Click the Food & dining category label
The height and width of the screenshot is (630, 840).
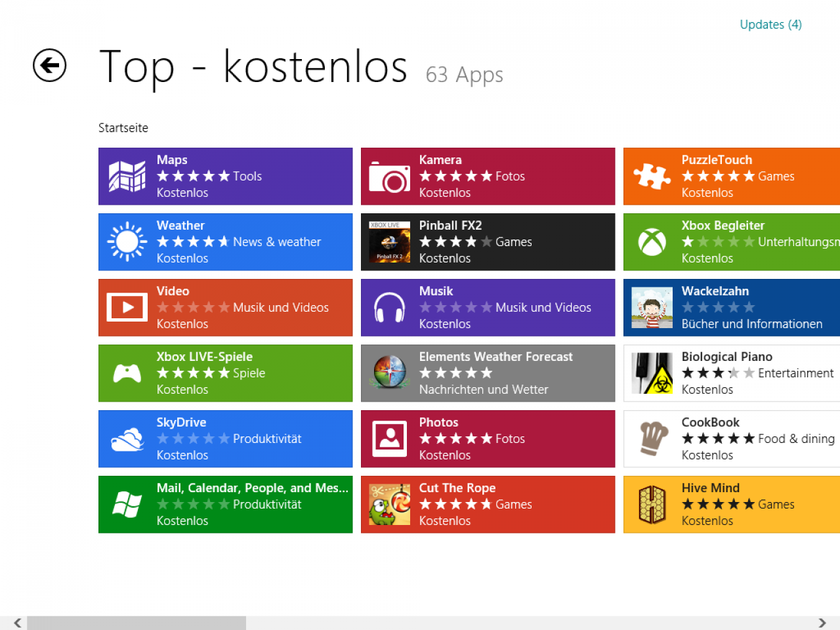coord(796,438)
